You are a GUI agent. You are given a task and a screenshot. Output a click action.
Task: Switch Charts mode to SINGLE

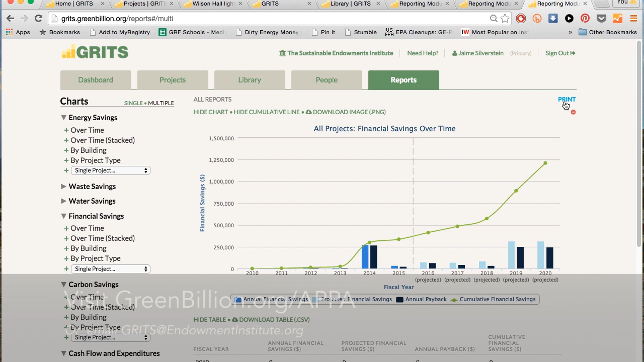point(133,103)
